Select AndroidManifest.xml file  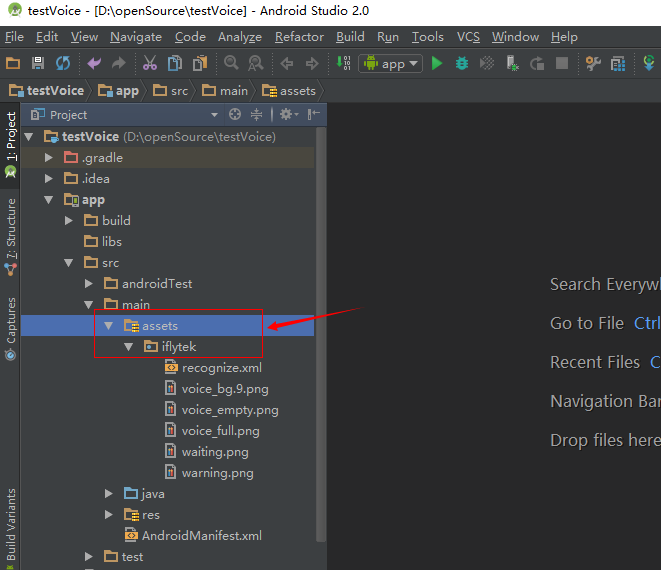pyautogui.click(x=193, y=536)
